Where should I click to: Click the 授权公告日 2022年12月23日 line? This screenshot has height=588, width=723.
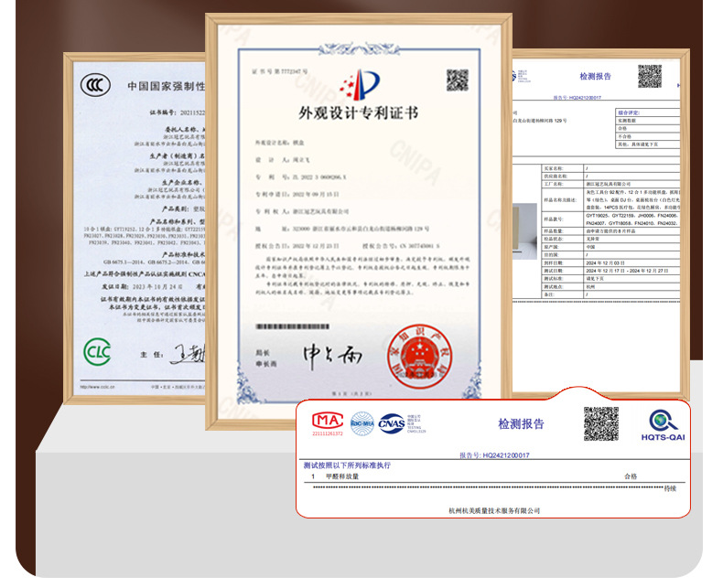(x=297, y=246)
